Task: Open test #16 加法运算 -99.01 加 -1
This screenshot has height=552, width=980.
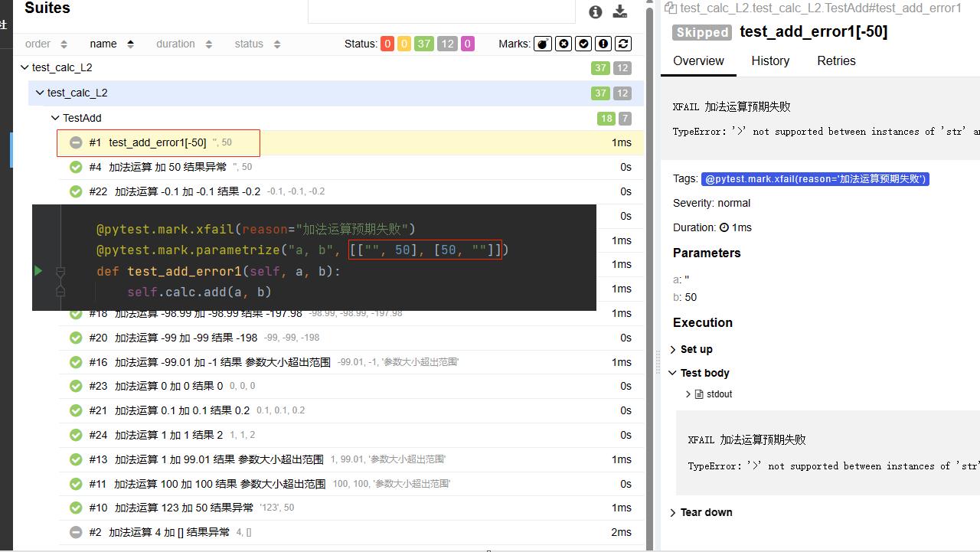Action: point(351,362)
